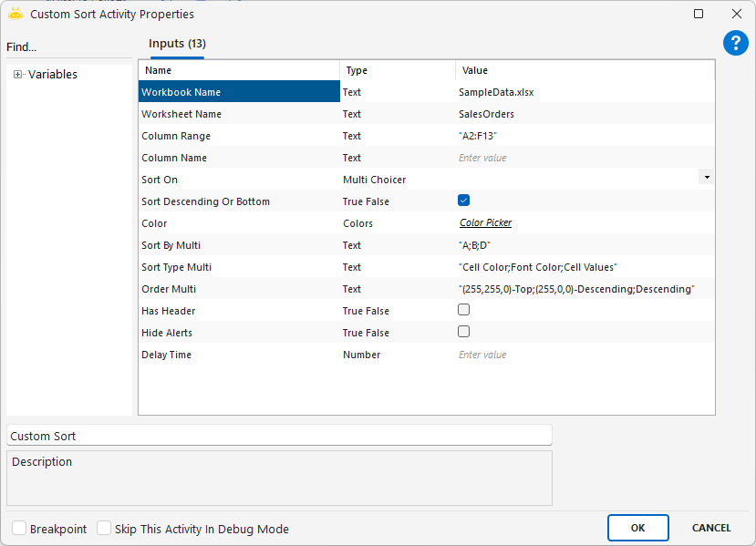Tick the Hide Alerts checkbox

tap(464, 332)
